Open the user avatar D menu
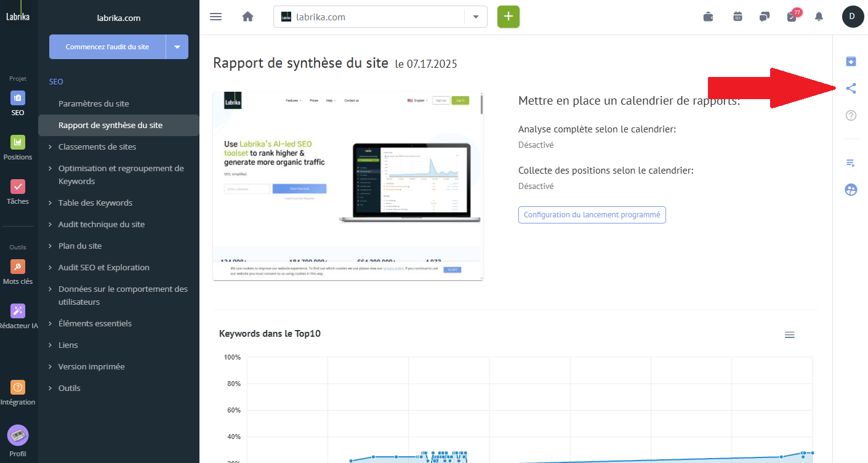 point(853,17)
